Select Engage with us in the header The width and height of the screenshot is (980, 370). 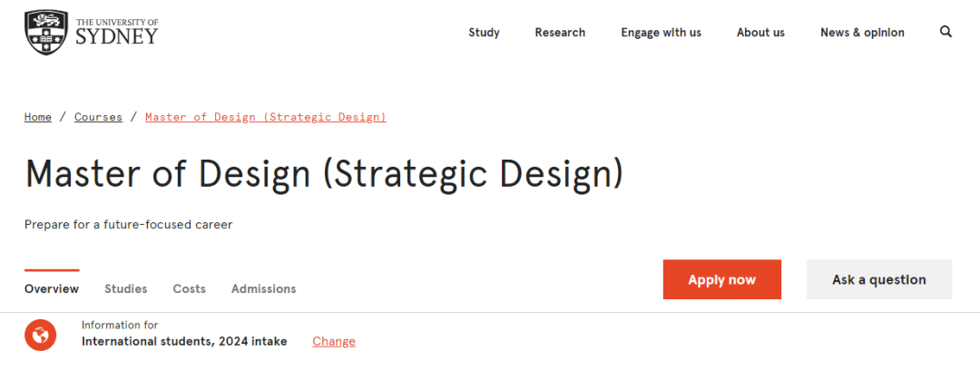pos(661,33)
